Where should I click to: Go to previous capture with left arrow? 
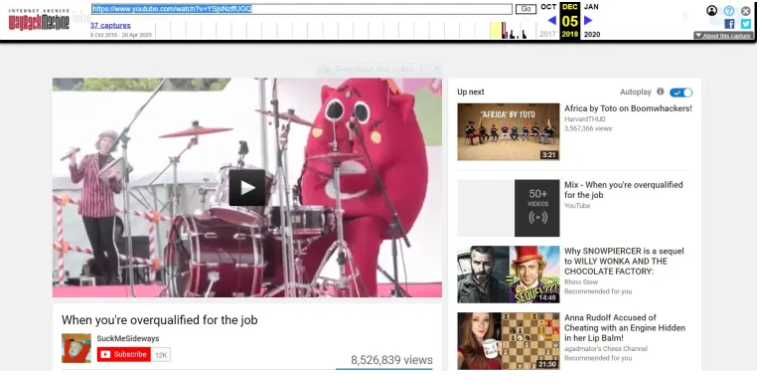pos(552,21)
